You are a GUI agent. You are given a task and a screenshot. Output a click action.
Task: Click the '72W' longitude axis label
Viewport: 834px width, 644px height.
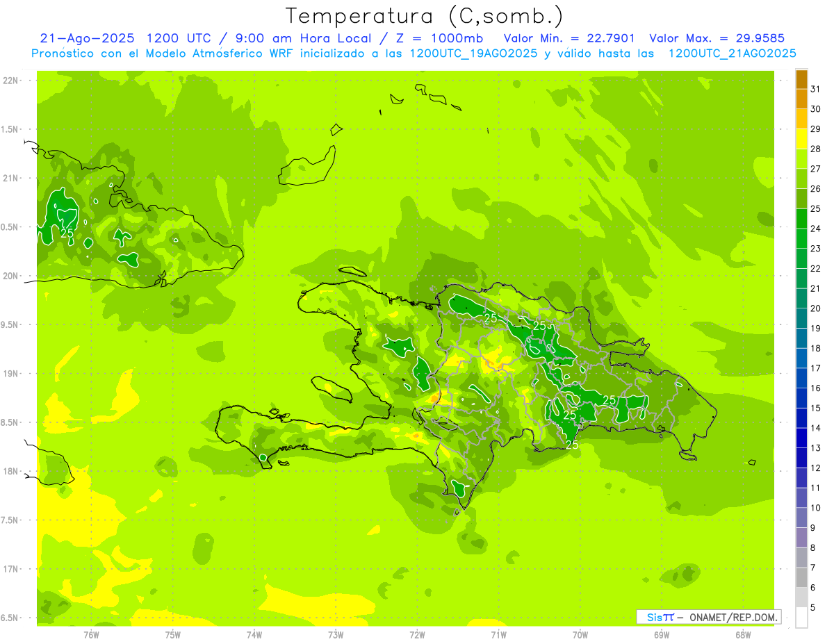point(417,635)
